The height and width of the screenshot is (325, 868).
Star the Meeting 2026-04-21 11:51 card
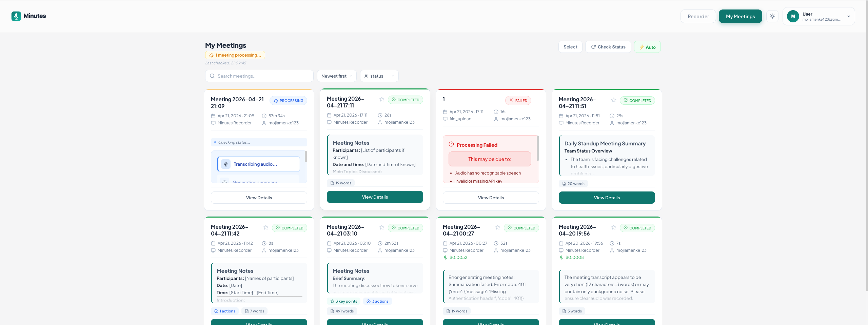[613, 100]
